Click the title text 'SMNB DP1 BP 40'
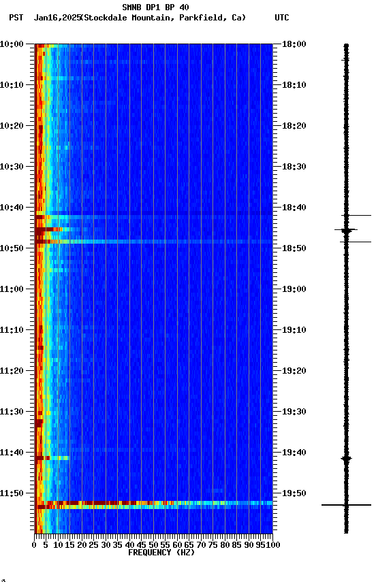 coord(155,7)
